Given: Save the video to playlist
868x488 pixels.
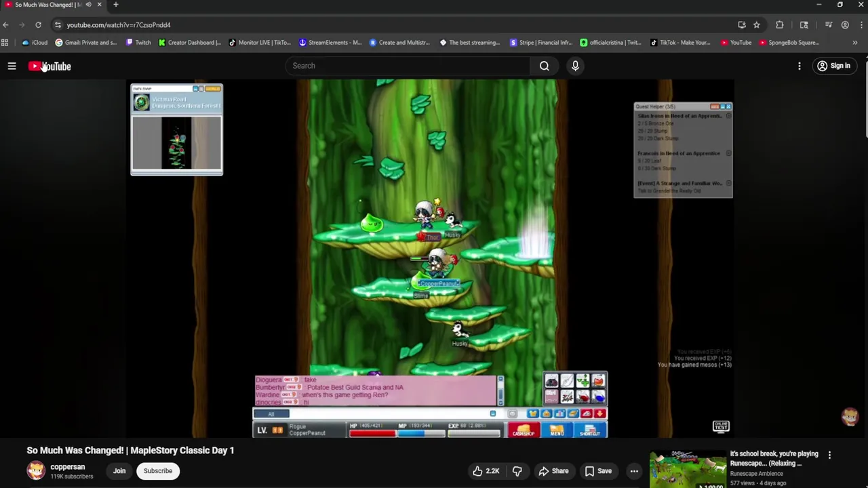Looking at the screenshot, I should [x=597, y=471].
